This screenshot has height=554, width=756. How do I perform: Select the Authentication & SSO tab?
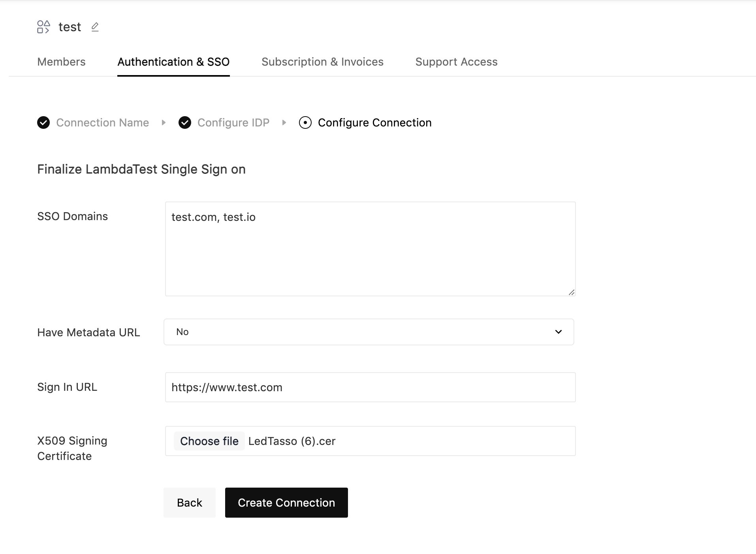click(173, 62)
